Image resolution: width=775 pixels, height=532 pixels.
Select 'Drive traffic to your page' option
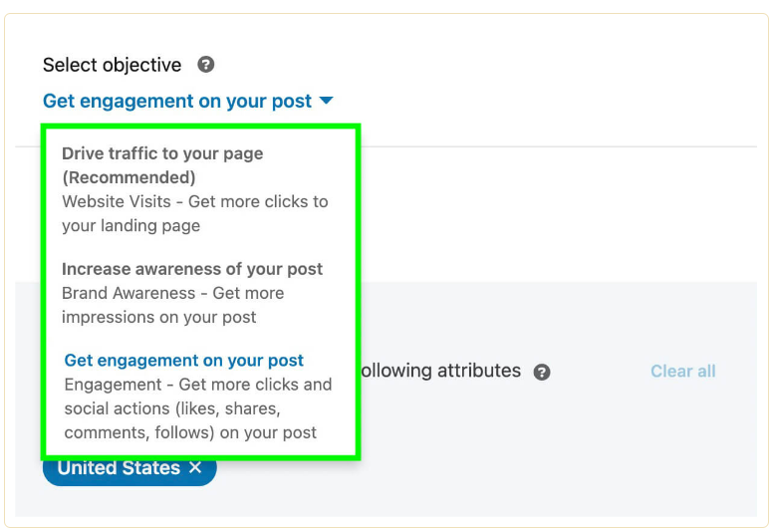coord(162,153)
